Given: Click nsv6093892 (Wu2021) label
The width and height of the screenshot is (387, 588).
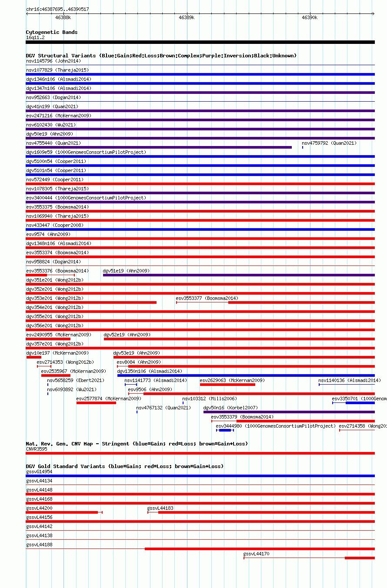Looking at the screenshot, I should [72, 389].
